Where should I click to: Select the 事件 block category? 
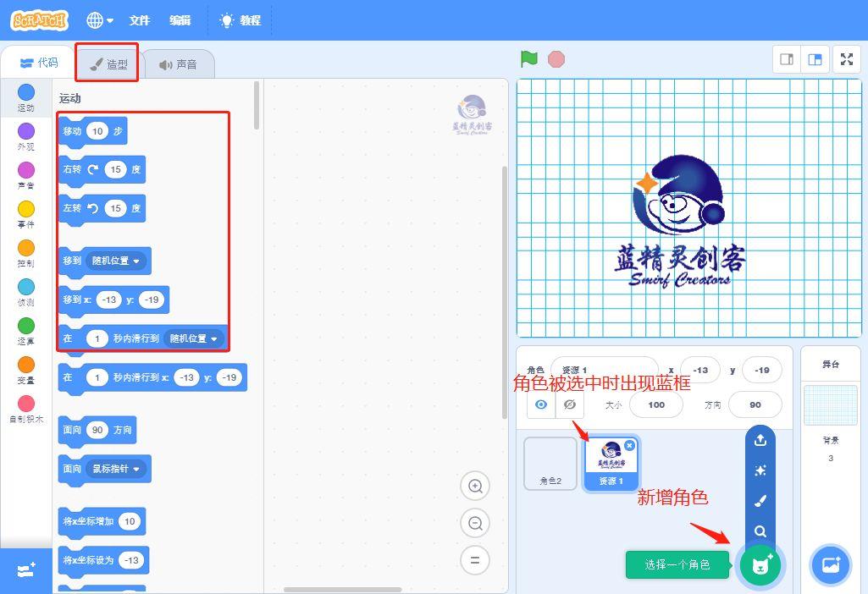tap(26, 215)
